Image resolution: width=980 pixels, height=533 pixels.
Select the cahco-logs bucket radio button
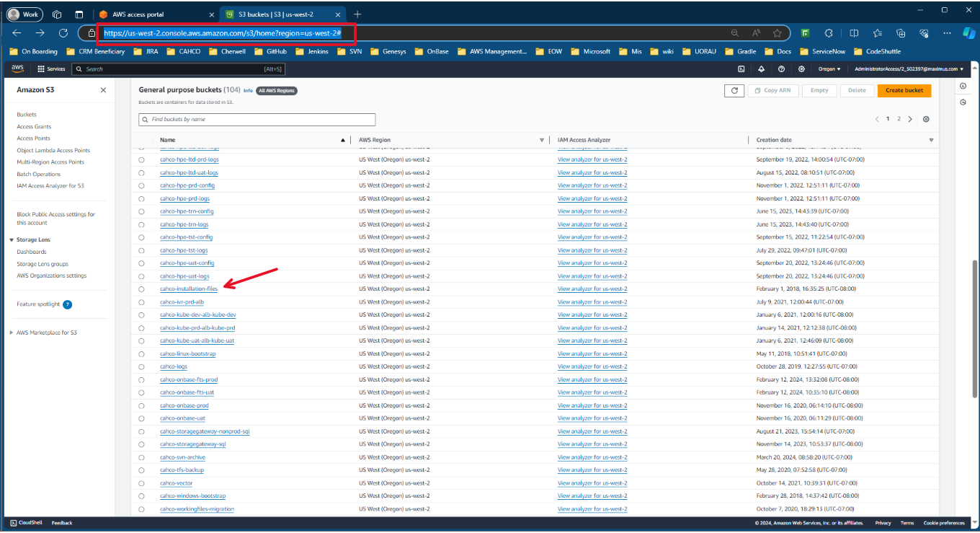point(141,367)
